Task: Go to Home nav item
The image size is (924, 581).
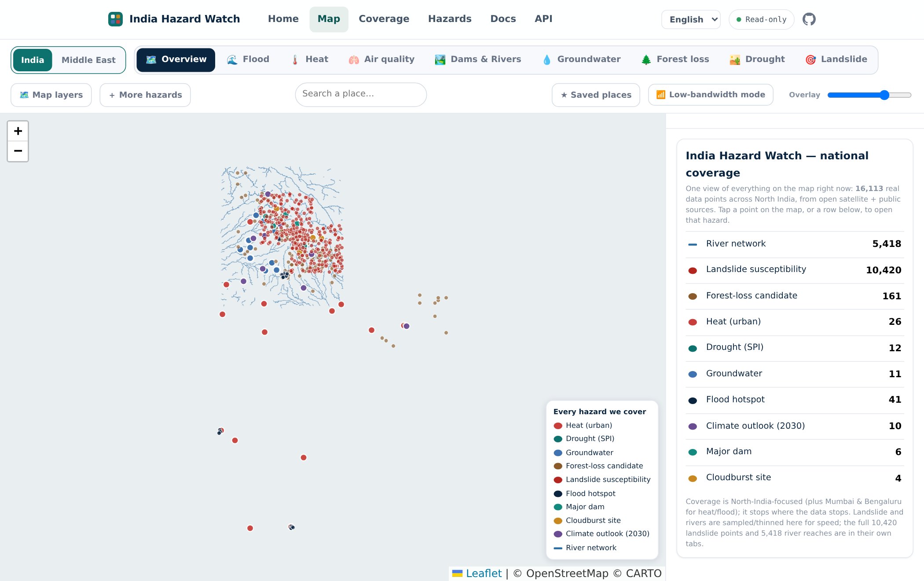Action: [283, 19]
